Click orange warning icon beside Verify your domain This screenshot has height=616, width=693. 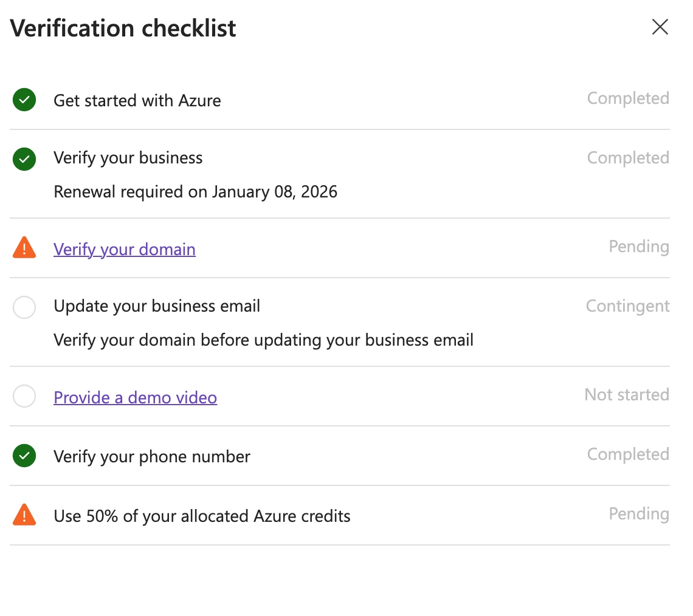click(24, 248)
